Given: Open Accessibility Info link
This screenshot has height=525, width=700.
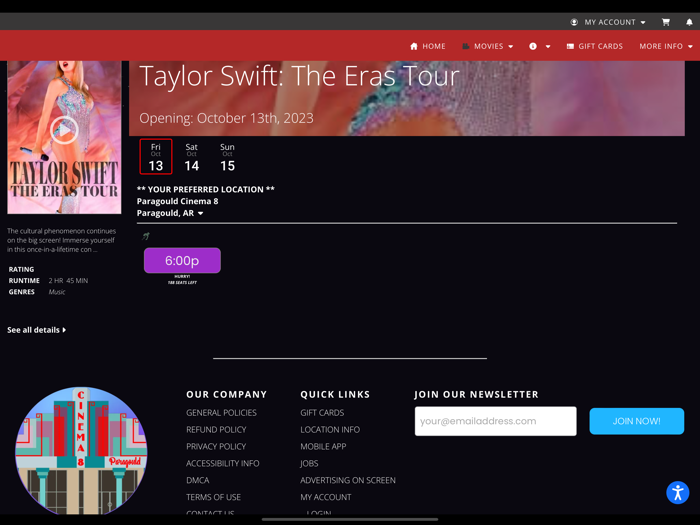Looking at the screenshot, I should [x=223, y=463].
